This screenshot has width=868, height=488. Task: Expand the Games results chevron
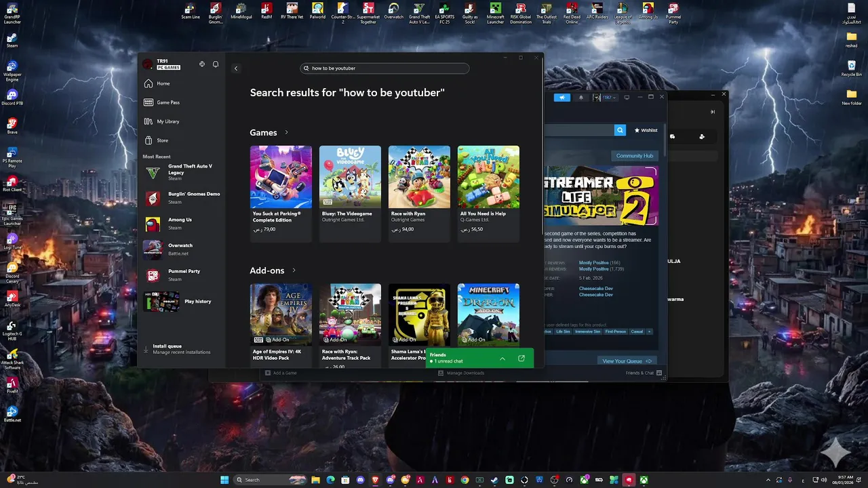[286, 133]
